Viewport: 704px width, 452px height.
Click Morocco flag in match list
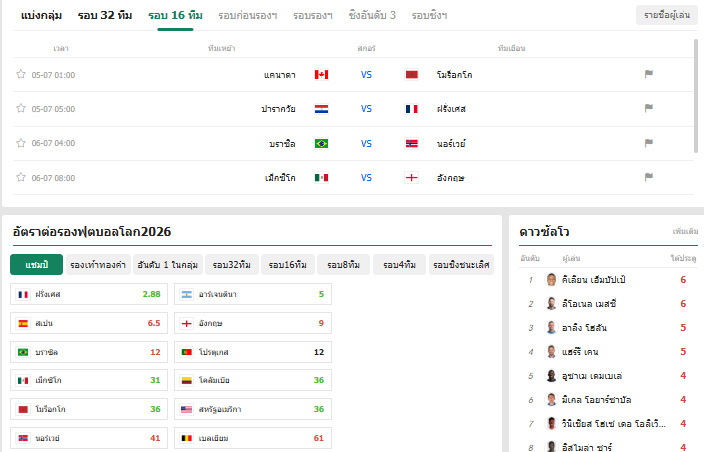(x=412, y=75)
